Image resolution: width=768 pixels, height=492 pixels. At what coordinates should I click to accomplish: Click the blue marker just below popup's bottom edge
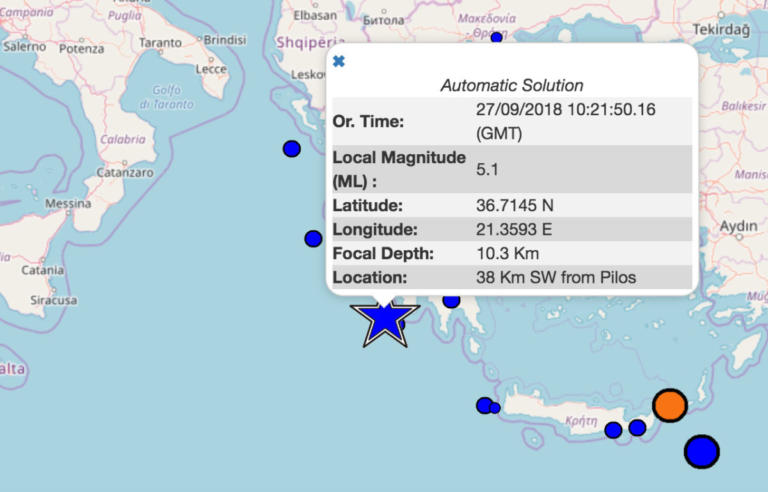[x=451, y=300]
